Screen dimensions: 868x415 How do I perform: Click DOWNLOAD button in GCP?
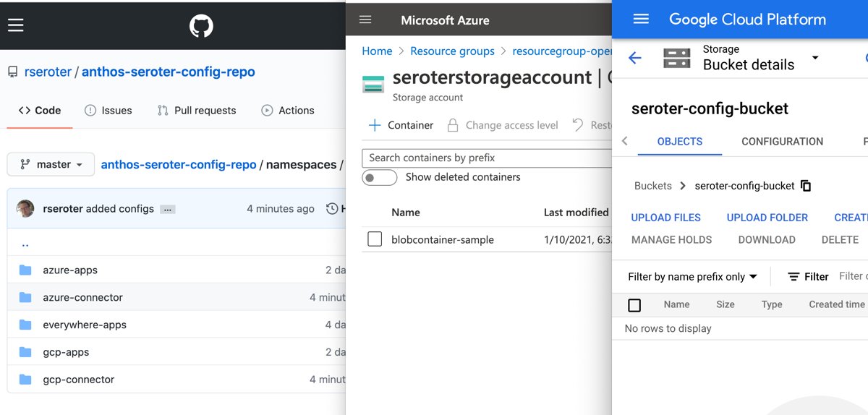click(x=767, y=240)
